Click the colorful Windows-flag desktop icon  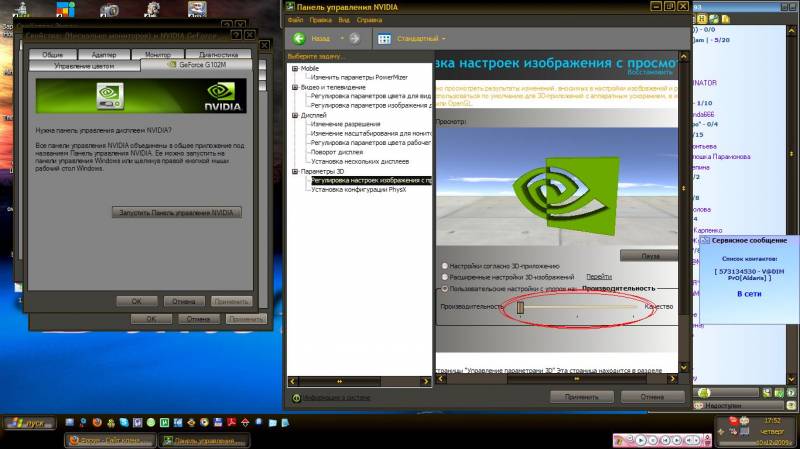(65, 8)
